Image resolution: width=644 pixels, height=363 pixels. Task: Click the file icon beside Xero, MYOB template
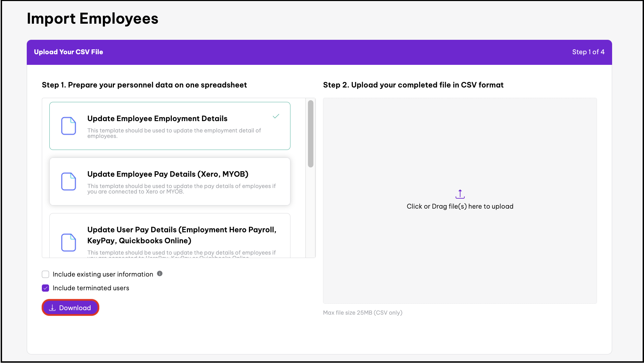point(68,181)
